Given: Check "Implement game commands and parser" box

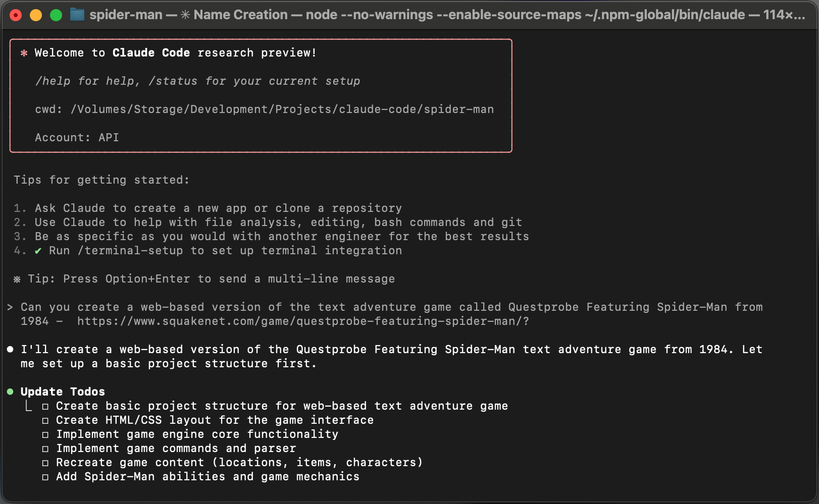Looking at the screenshot, I should 45,449.
